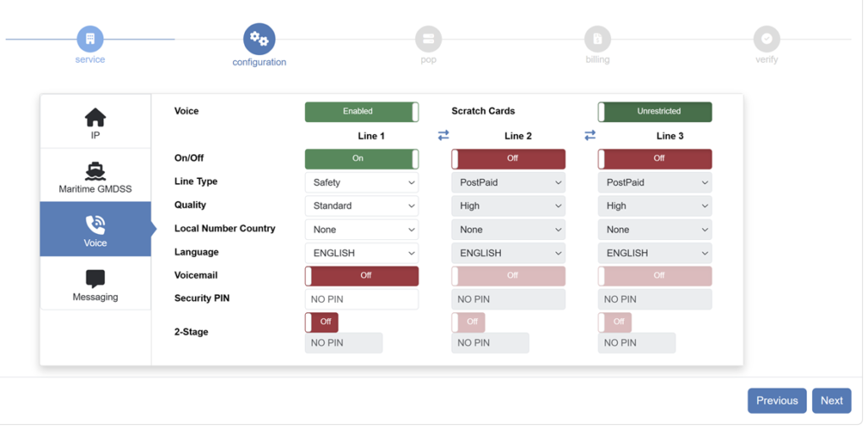Click the service step building icon
This screenshot has width=868, height=430.
pos(90,39)
